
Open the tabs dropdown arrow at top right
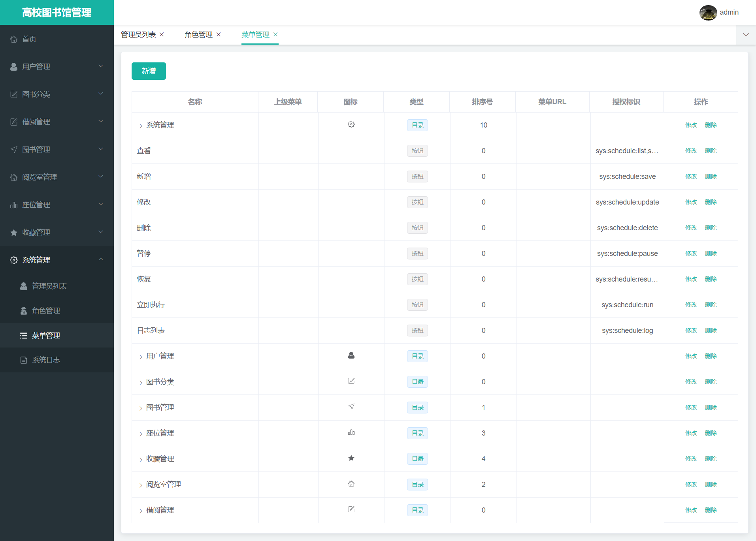click(x=746, y=35)
